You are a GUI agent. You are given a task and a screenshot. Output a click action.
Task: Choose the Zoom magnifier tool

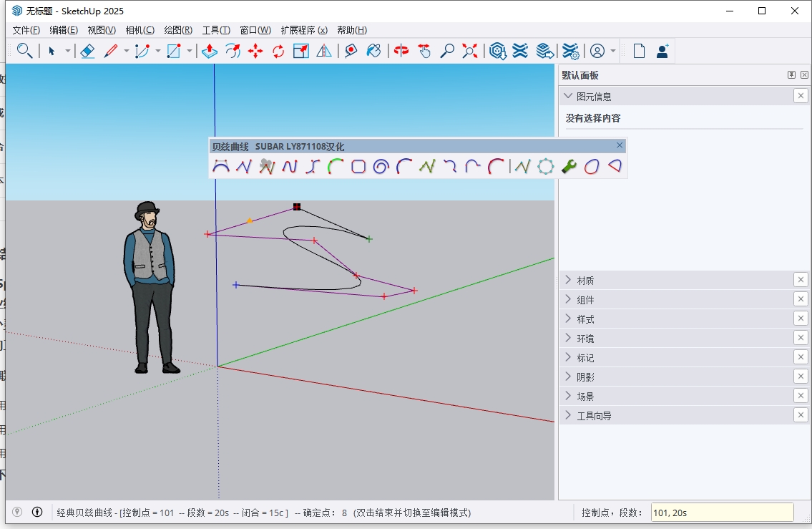tap(447, 51)
